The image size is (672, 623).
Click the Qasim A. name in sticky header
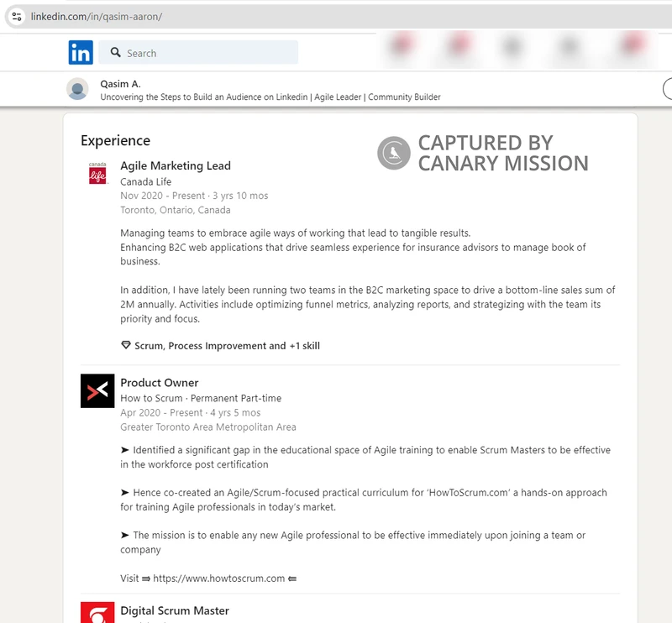click(x=120, y=84)
